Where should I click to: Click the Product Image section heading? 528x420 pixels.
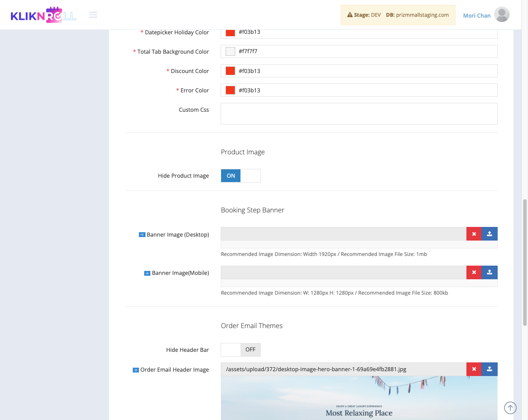click(243, 152)
